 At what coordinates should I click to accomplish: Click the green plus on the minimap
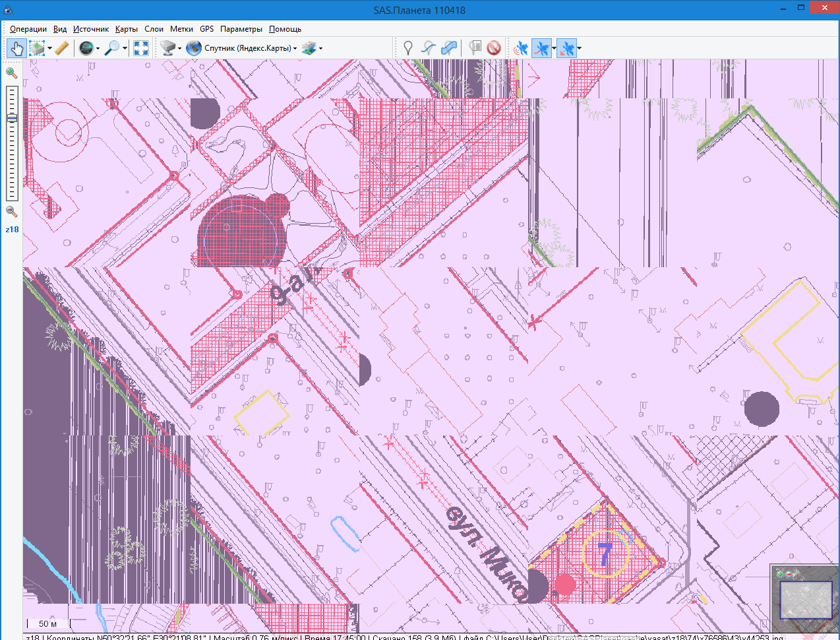coord(781,574)
